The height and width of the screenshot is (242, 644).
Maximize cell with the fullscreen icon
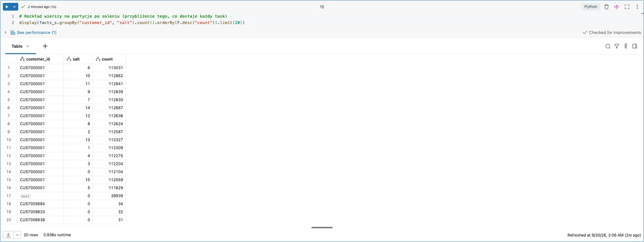click(x=627, y=7)
